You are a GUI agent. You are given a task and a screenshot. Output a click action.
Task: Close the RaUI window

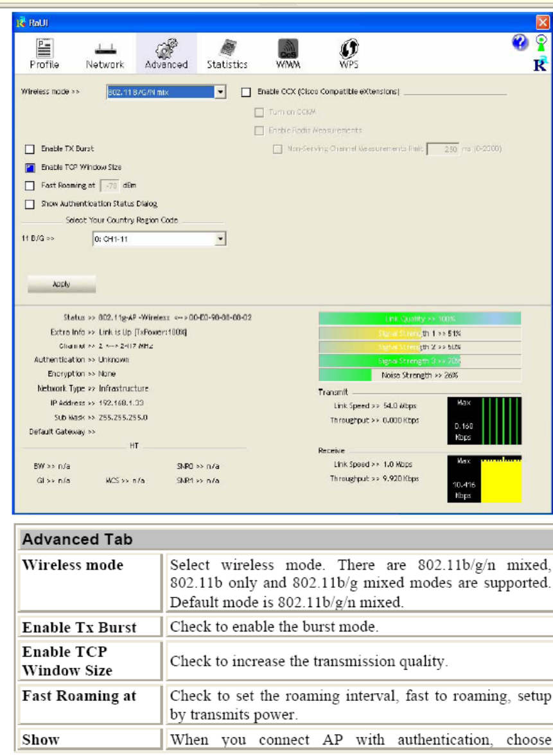542,22
